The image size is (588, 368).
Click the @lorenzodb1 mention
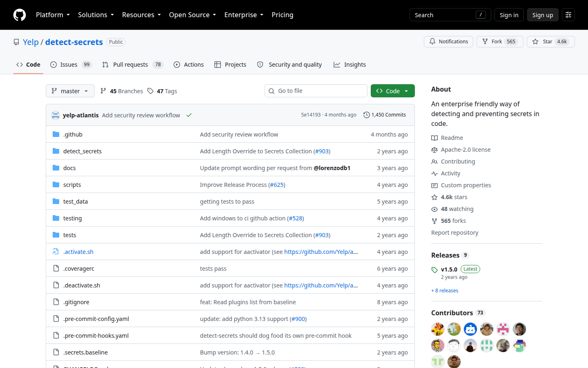(332, 168)
